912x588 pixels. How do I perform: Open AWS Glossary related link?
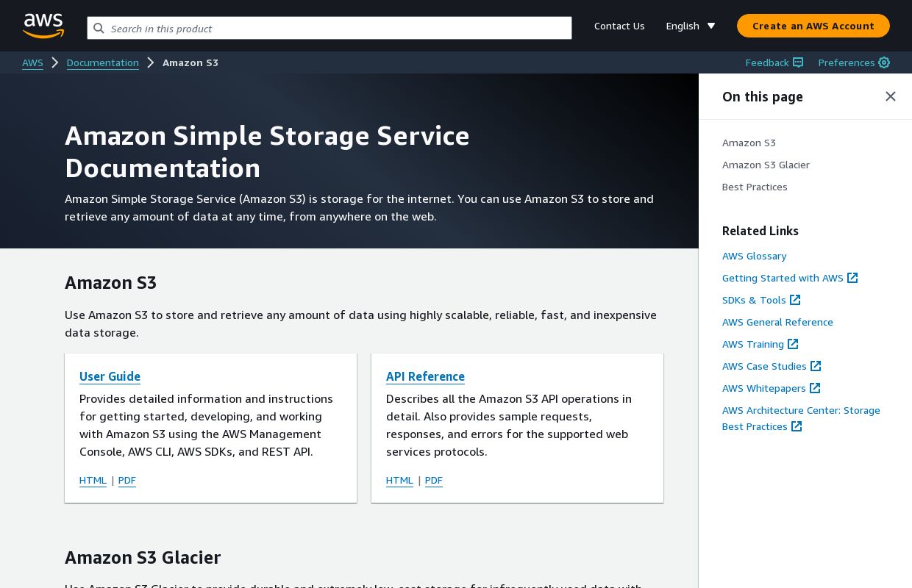tap(754, 256)
